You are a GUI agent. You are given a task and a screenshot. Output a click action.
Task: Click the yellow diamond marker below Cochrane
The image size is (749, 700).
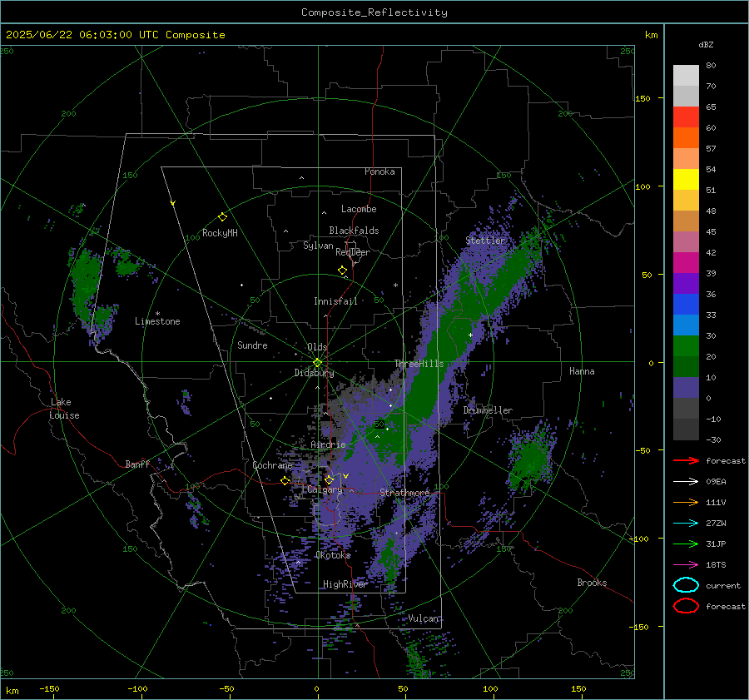click(x=285, y=481)
